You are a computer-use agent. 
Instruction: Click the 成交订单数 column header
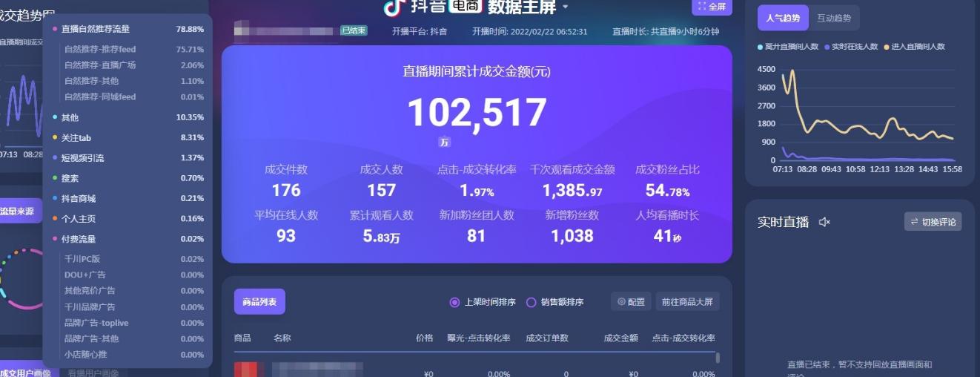tap(547, 338)
